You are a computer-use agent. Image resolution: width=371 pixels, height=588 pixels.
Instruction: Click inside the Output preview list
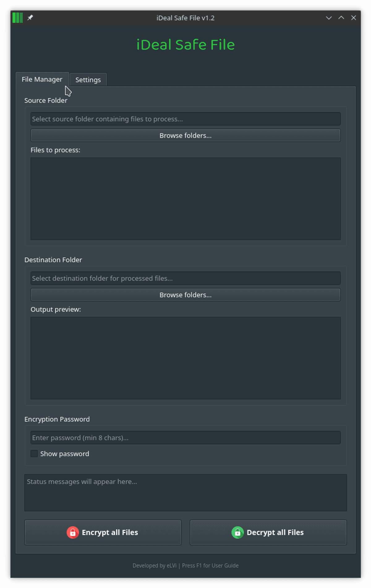click(185, 358)
